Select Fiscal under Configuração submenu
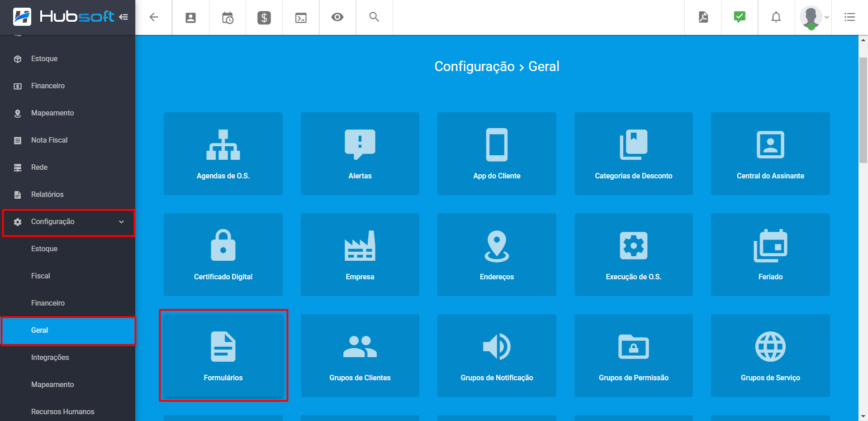 [x=68, y=276]
